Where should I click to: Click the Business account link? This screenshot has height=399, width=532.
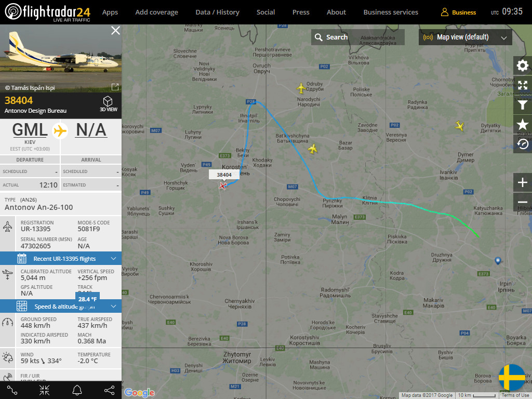click(x=458, y=12)
